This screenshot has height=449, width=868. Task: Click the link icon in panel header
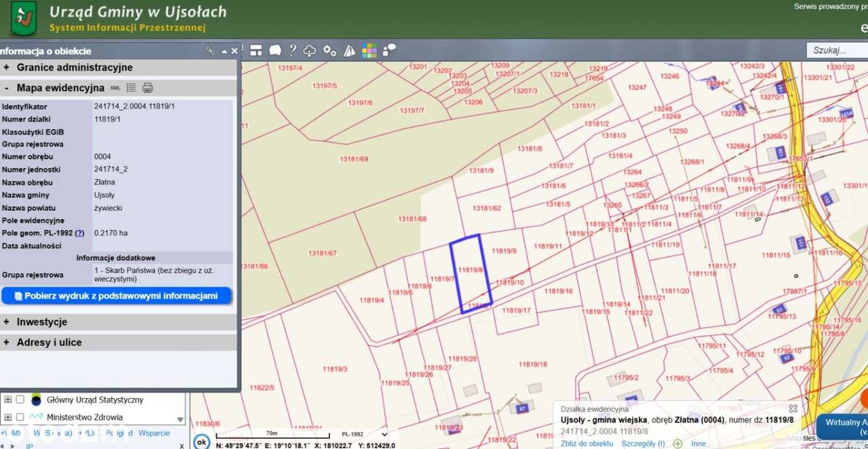click(210, 51)
